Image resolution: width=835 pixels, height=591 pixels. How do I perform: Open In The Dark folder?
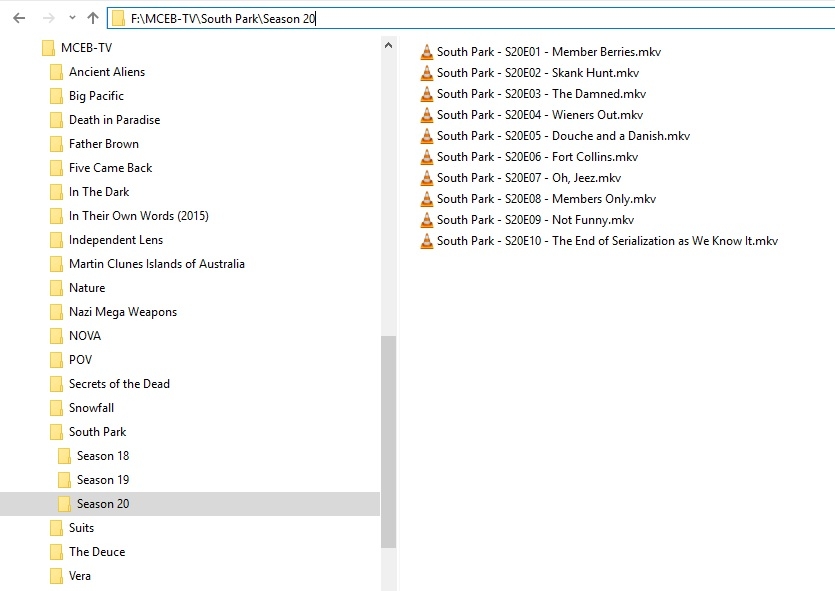tap(99, 192)
